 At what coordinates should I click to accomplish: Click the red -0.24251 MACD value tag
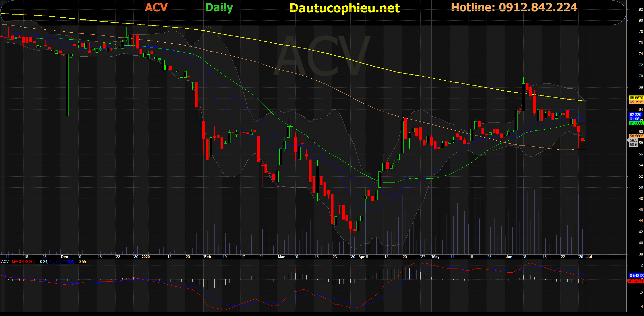(x=636, y=281)
